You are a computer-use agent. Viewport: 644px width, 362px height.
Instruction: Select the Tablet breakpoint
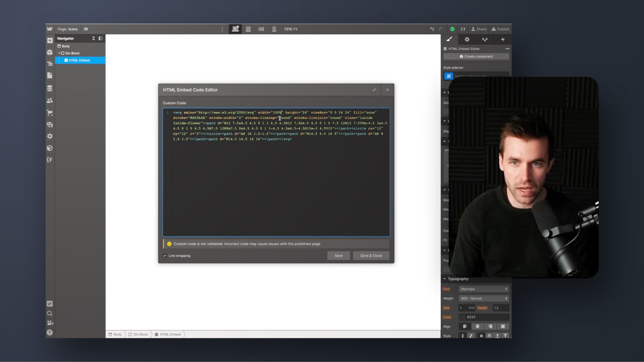(x=248, y=29)
